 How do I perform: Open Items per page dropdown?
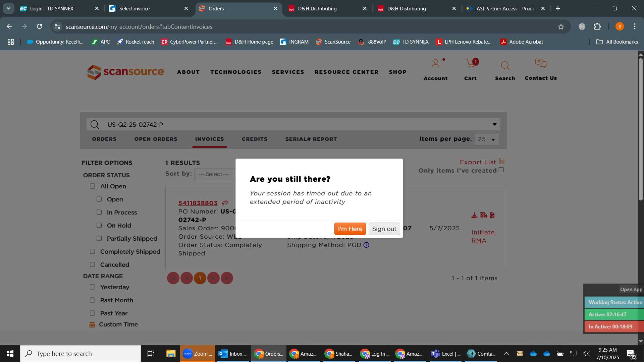[x=487, y=139]
